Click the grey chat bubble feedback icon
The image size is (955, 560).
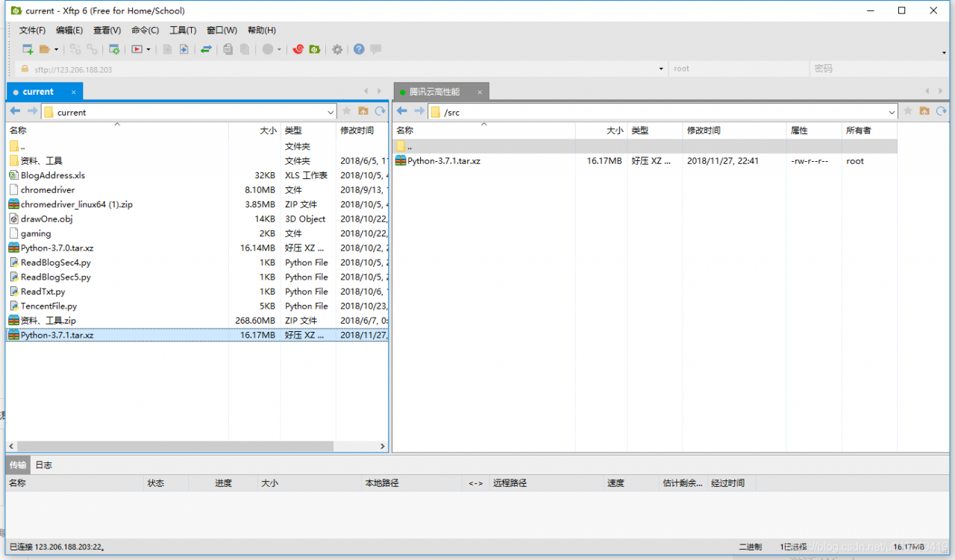376,49
